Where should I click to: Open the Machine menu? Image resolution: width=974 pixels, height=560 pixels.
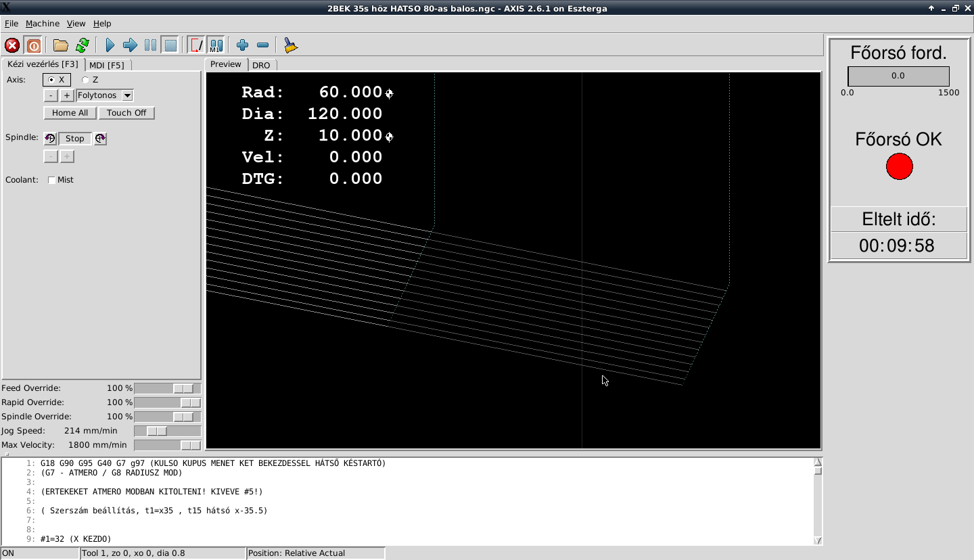[43, 23]
